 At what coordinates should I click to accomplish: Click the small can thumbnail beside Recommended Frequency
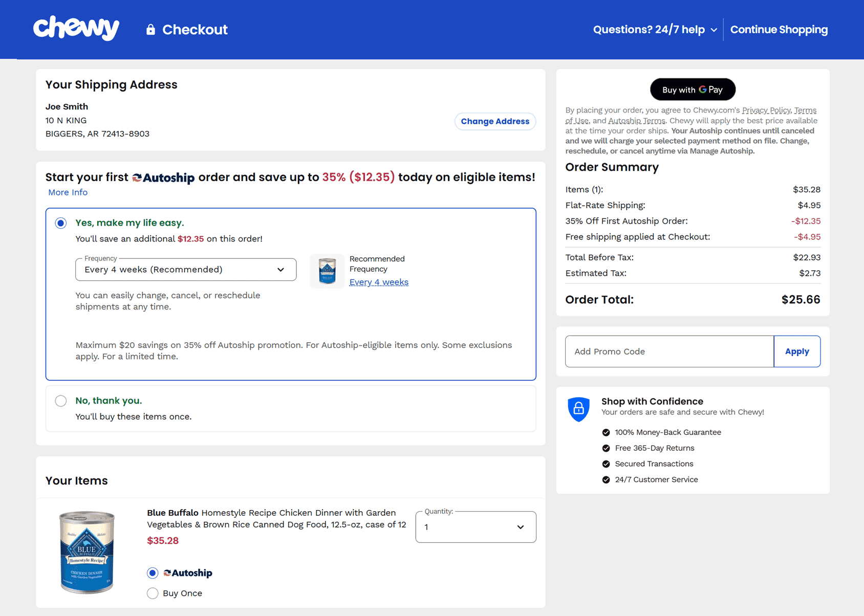coord(327,271)
